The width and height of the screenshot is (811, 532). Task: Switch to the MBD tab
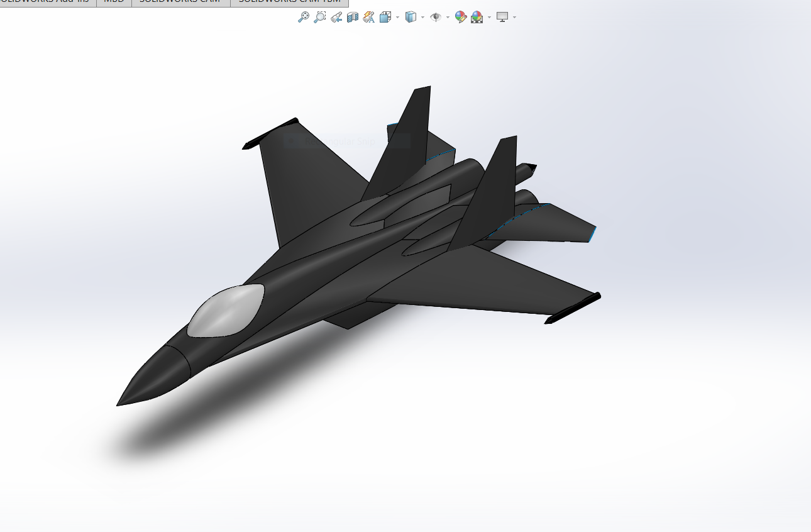click(x=114, y=3)
